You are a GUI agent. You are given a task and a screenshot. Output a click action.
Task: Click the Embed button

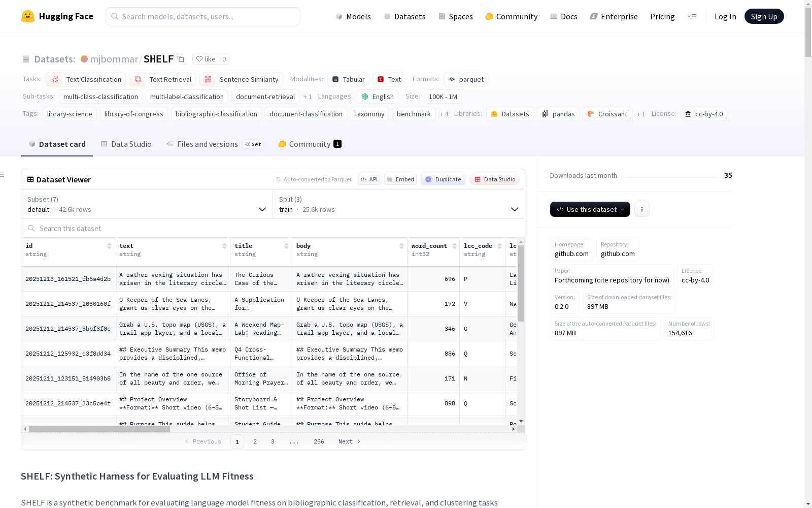[x=400, y=179]
